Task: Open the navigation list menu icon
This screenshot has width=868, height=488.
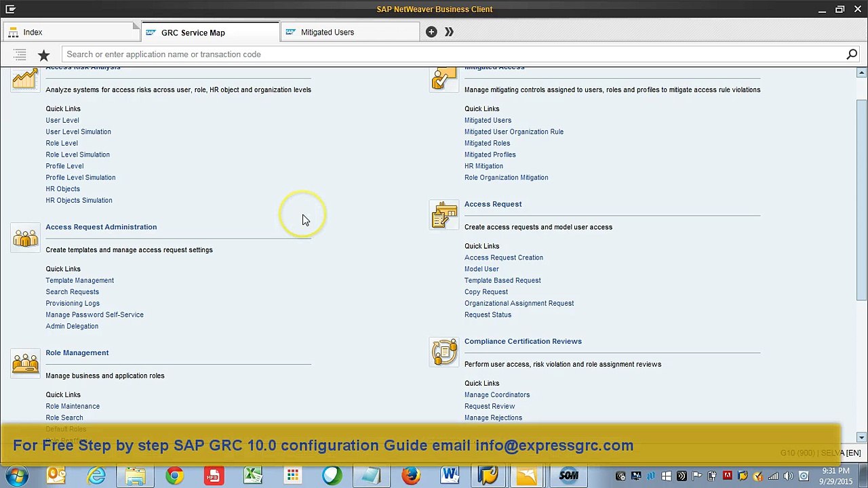Action: click(x=20, y=54)
